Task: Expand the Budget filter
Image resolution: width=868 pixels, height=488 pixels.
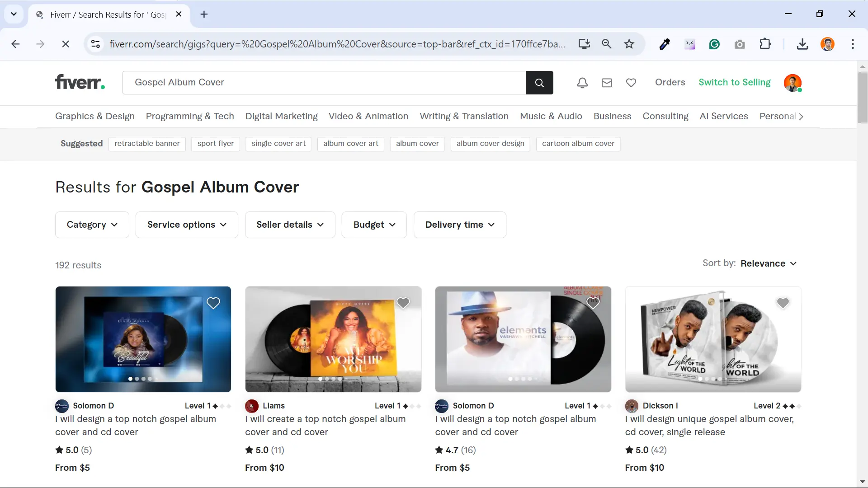Action: pyautogui.click(x=374, y=225)
